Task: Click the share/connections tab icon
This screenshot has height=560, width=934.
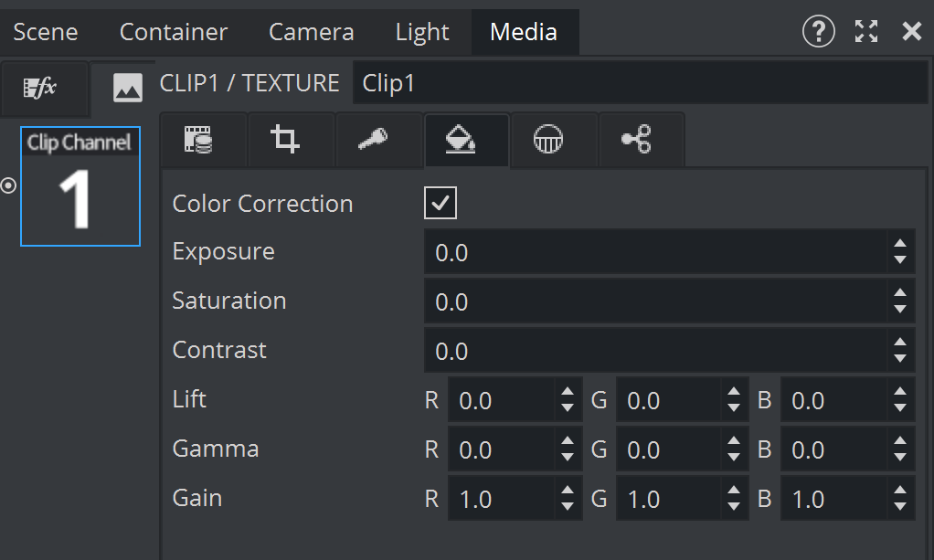Action: [635, 140]
